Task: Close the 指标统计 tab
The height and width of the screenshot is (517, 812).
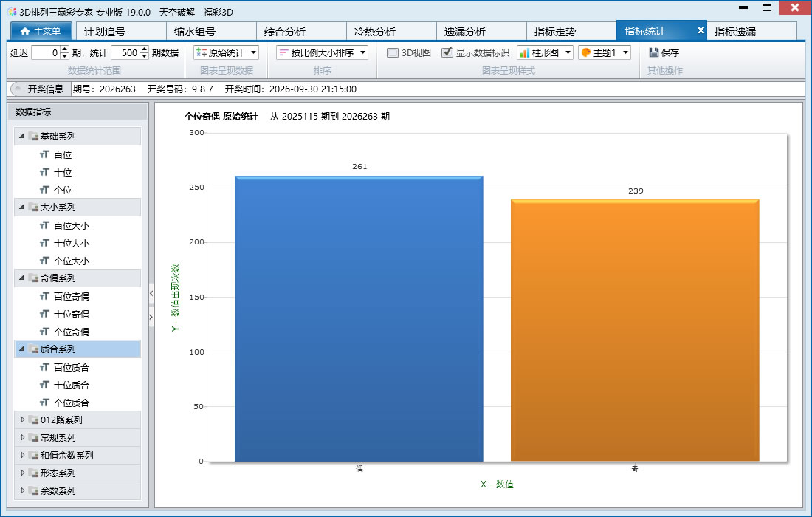Action: pyautogui.click(x=701, y=30)
